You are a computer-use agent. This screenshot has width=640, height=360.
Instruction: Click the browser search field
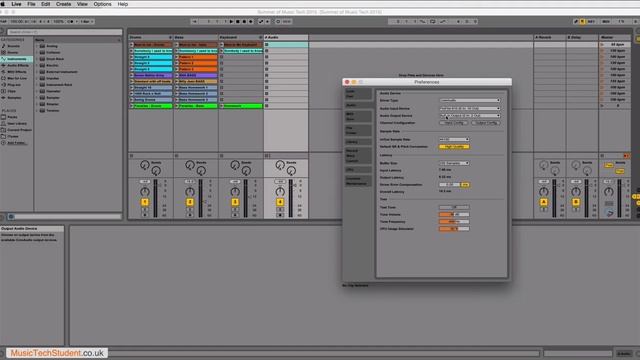point(64,32)
